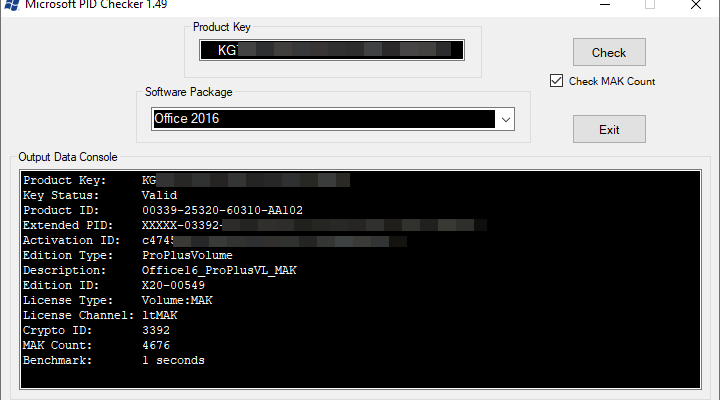720x400 pixels.
Task: Click the Product ID value 00339-25320-60310-AA102
Action: click(222, 210)
